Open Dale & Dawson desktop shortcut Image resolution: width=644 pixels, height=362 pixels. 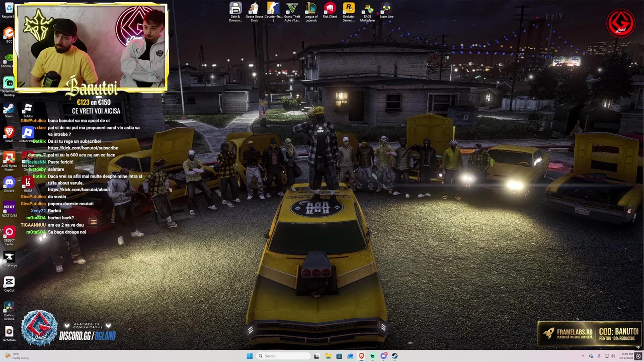[235, 12]
